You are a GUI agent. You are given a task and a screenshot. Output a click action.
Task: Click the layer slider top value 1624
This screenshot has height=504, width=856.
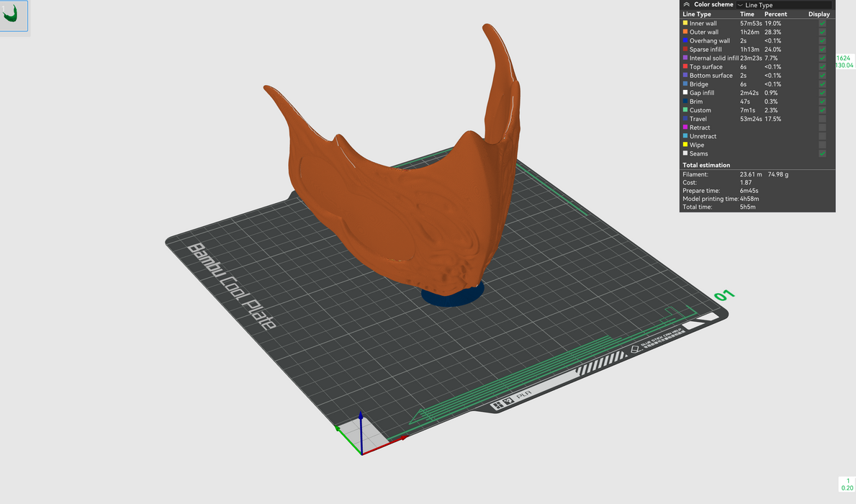pos(843,58)
